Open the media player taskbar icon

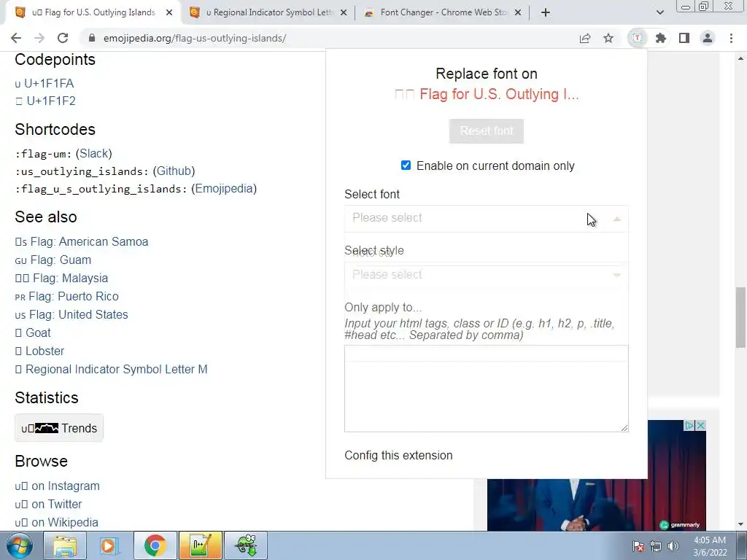[x=109, y=545]
